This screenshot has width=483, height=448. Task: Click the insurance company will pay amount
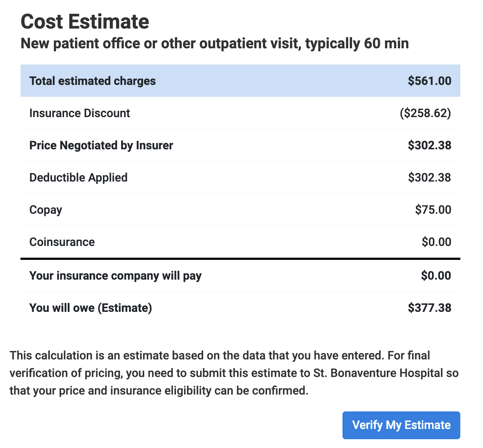[x=436, y=276]
